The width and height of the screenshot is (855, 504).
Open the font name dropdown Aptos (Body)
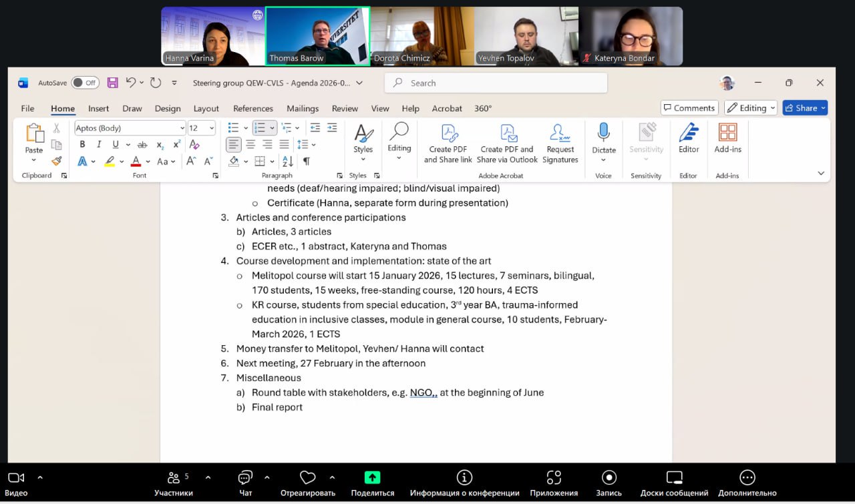(x=130, y=128)
